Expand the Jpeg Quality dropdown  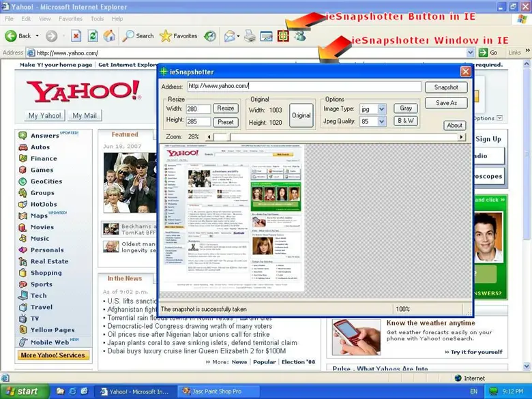click(382, 121)
